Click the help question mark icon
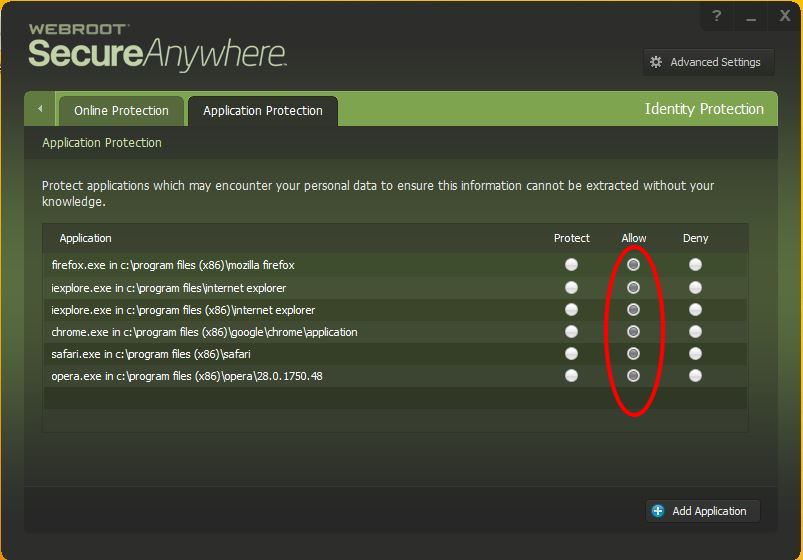The height and width of the screenshot is (560, 803). 716,16
